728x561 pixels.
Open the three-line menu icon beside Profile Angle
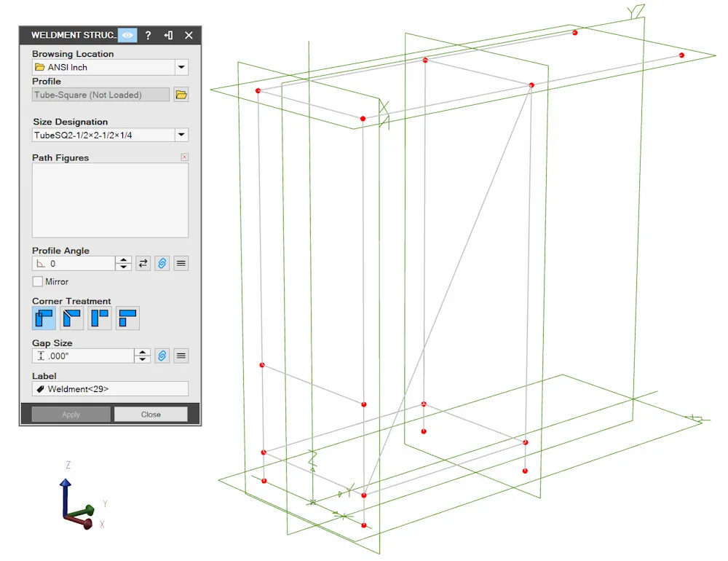tap(181, 264)
